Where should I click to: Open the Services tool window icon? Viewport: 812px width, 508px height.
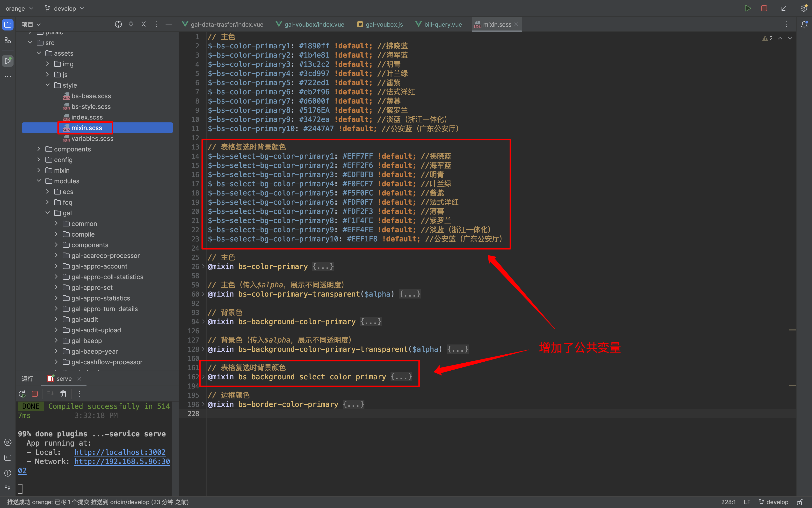tap(8, 442)
